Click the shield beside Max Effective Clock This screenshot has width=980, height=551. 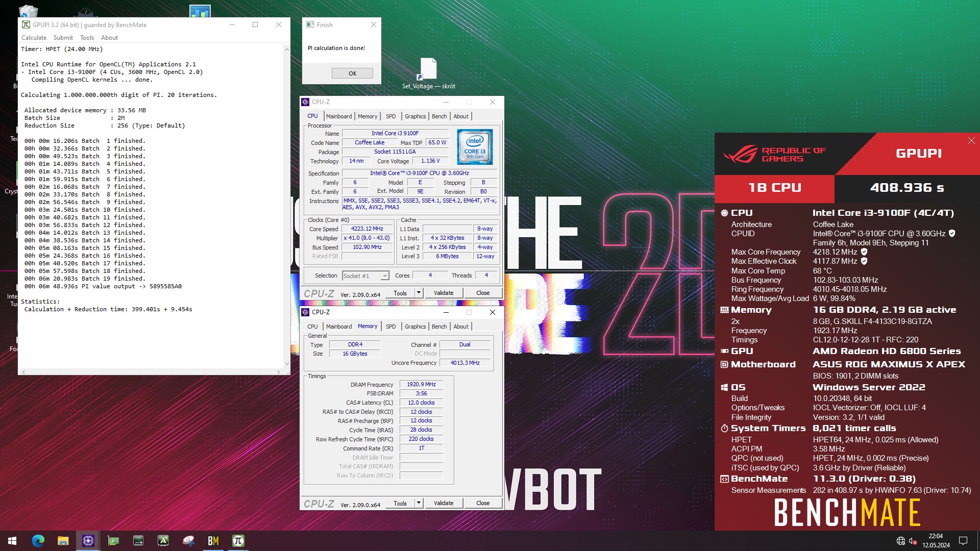pos(864,261)
